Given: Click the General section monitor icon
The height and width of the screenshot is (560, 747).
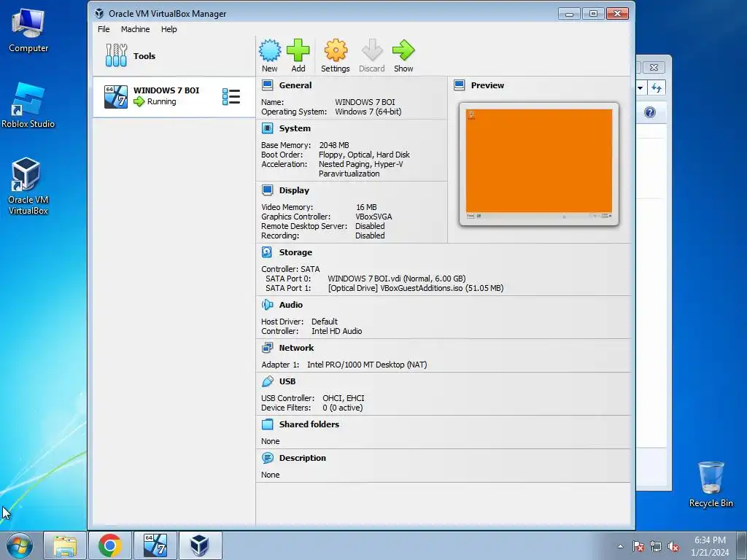Looking at the screenshot, I should (x=267, y=85).
